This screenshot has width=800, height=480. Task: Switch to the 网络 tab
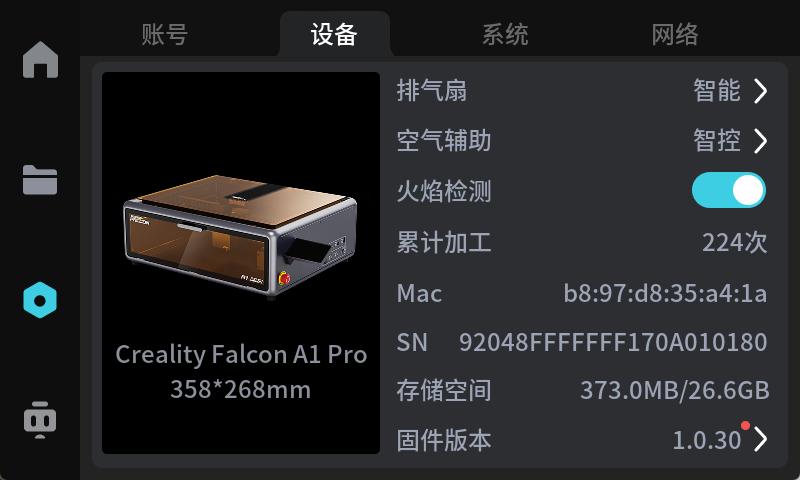(675, 35)
